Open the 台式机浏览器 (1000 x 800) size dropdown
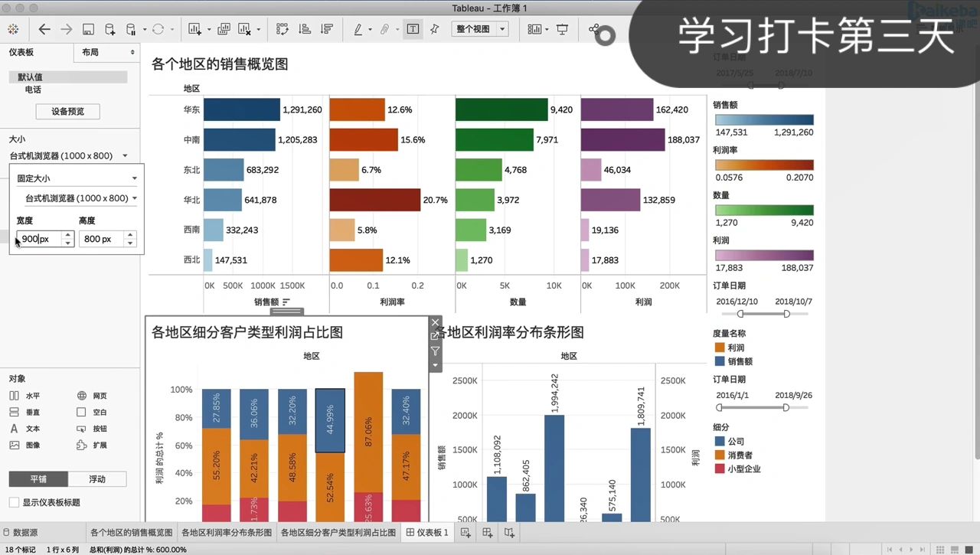 coord(69,155)
